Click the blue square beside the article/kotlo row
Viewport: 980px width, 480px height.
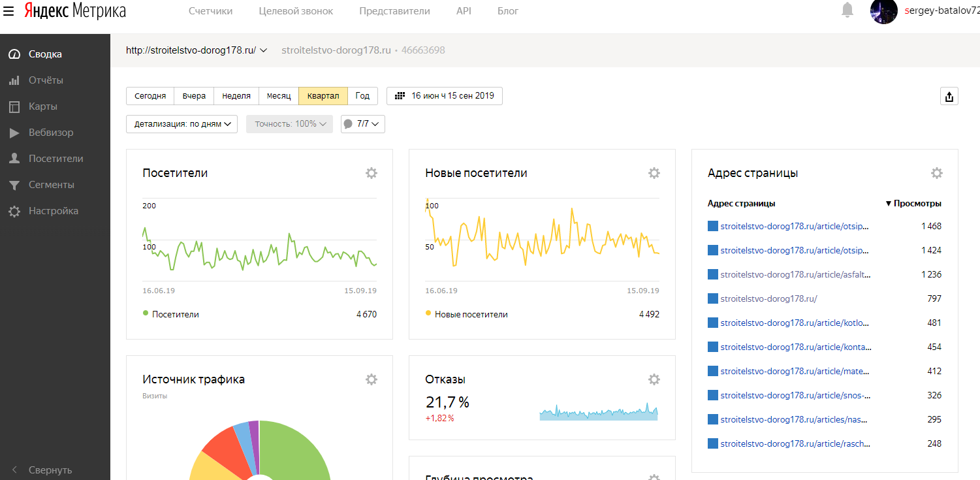713,323
